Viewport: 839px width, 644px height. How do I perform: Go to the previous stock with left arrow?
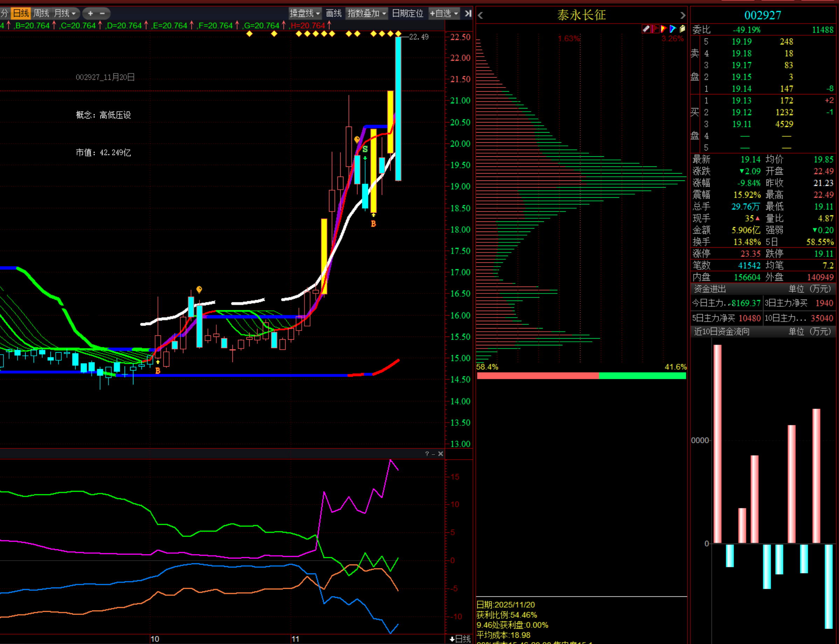point(481,15)
